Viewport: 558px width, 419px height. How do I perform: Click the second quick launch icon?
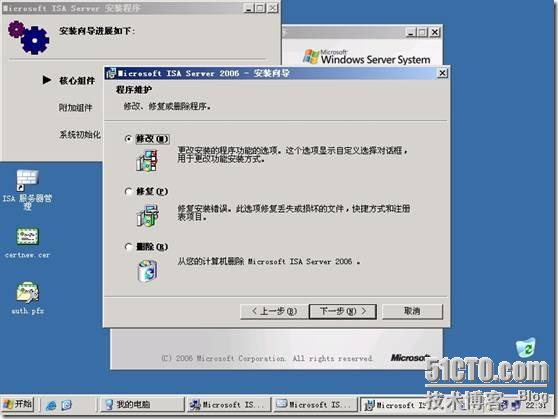(x=67, y=405)
